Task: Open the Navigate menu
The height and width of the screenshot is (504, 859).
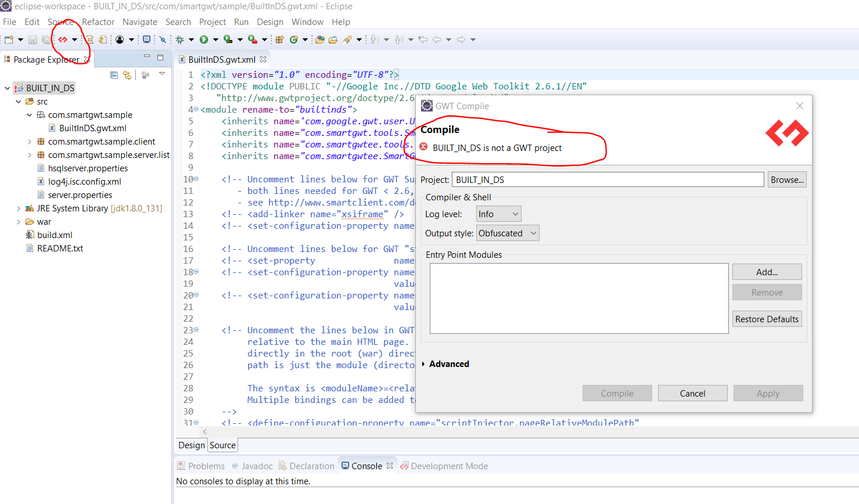Action: (140, 22)
